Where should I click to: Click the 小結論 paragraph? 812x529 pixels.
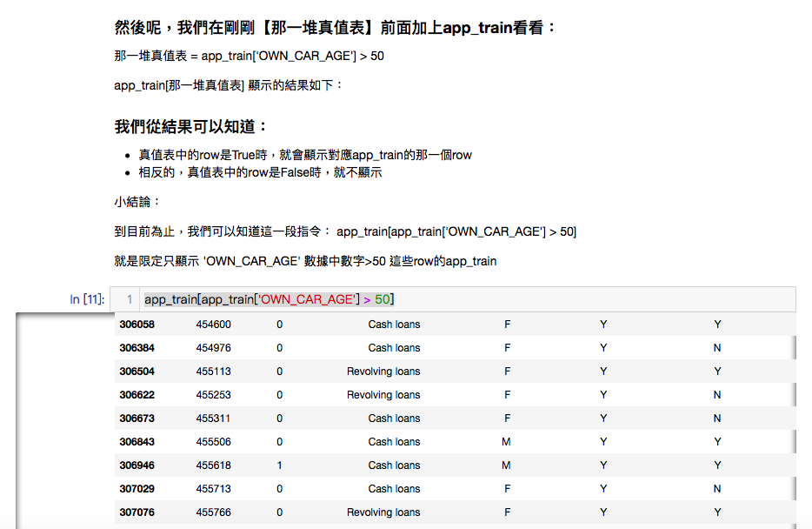click(x=137, y=202)
